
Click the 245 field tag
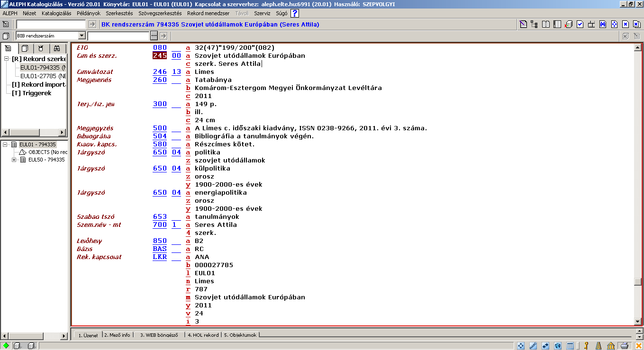(x=160, y=55)
